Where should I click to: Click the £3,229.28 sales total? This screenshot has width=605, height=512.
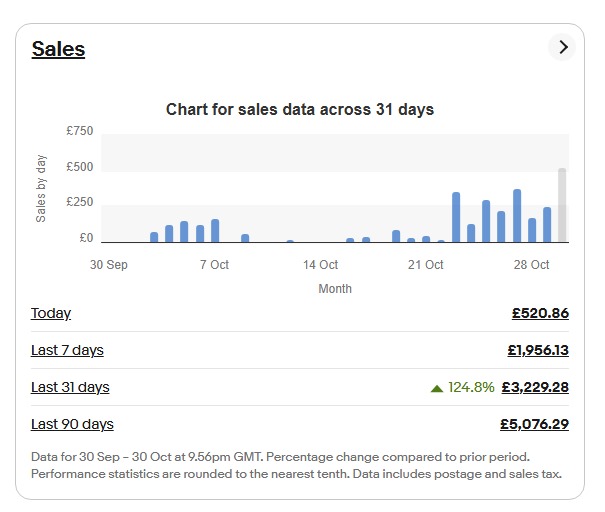click(x=535, y=387)
